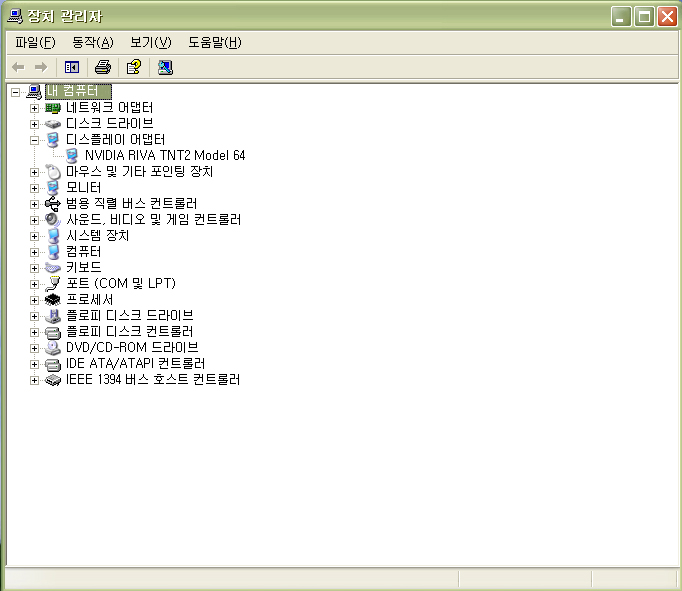Click Show/Hide Console Tree toolbar icon

tap(72, 67)
